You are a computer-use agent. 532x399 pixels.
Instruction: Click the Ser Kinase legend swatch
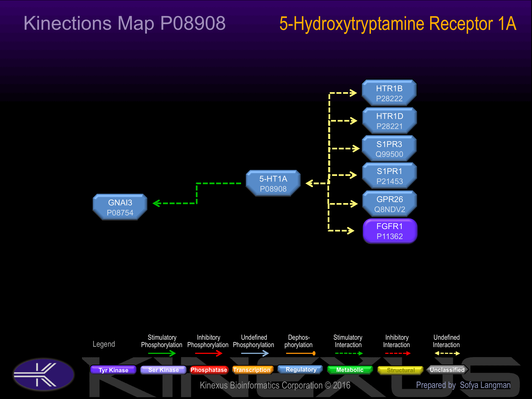[x=163, y=370]
